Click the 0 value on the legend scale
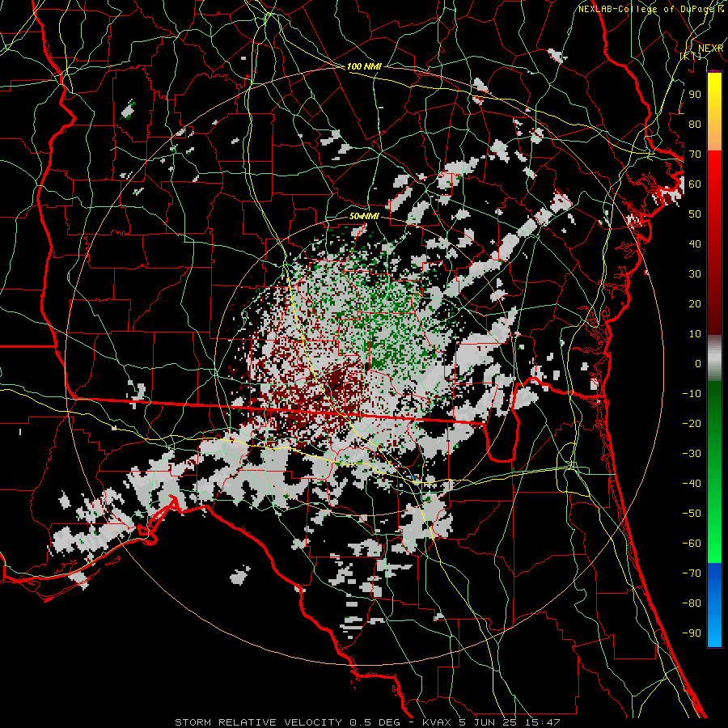The height and width of the screenshot is (728, 728). (x=698, y=363)
